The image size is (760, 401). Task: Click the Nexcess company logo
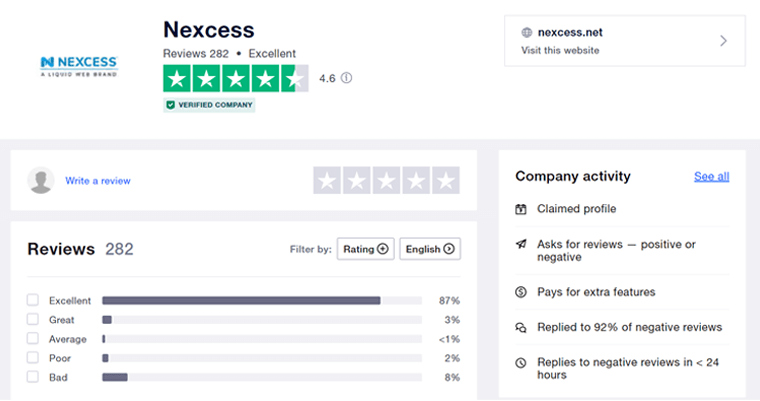[79, 67]
